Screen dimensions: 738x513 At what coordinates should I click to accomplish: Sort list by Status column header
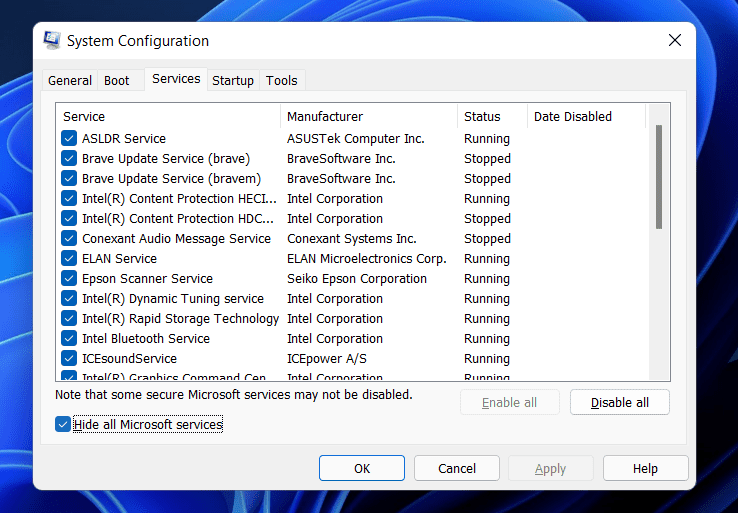point(492,116)
